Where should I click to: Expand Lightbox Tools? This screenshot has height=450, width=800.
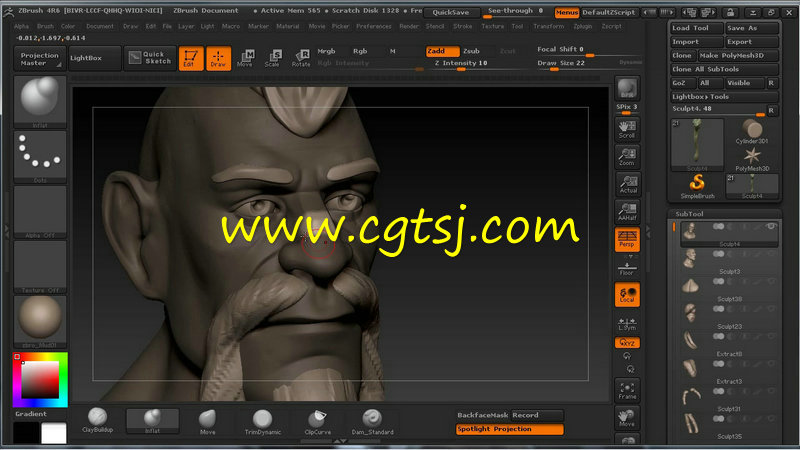pos(724,96)
